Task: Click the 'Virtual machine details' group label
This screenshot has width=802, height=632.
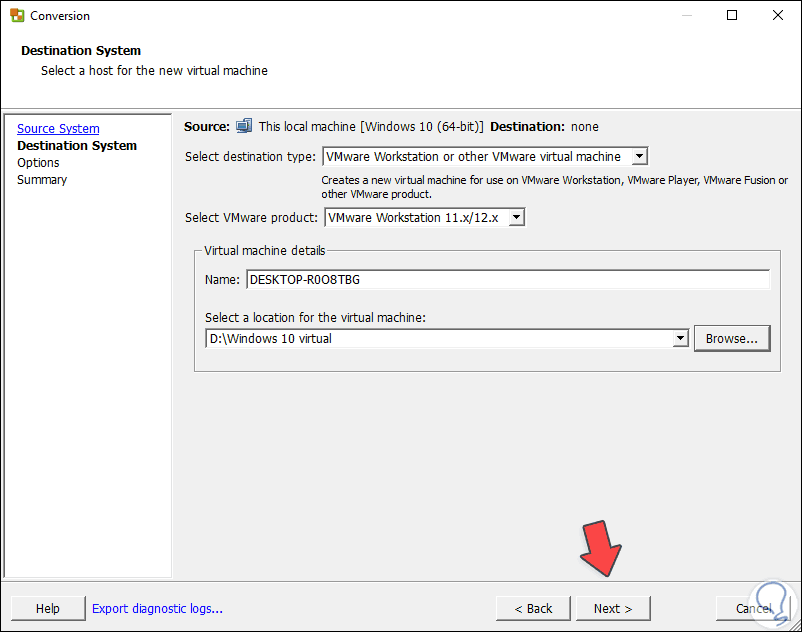Action: [264, 251]
